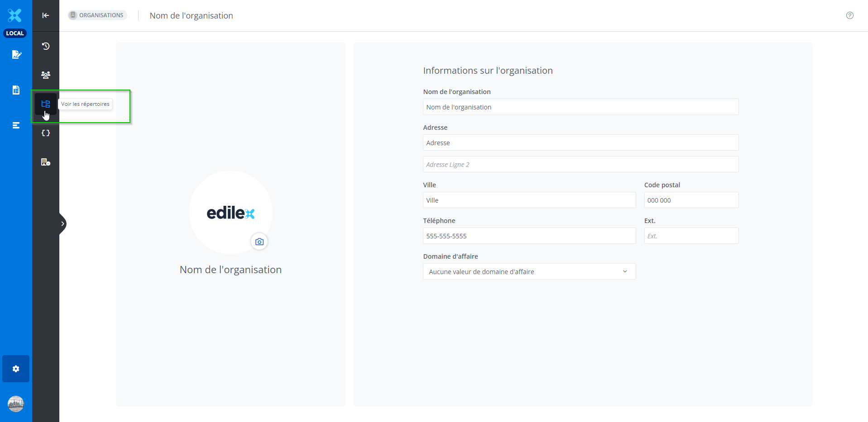Open the curly braces icon in sidebar
Viewport: 868px width, 422px height.
46,133
